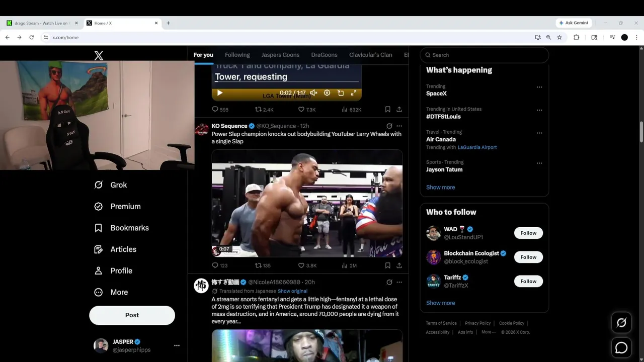Follow WAD account

click(528, 233)
